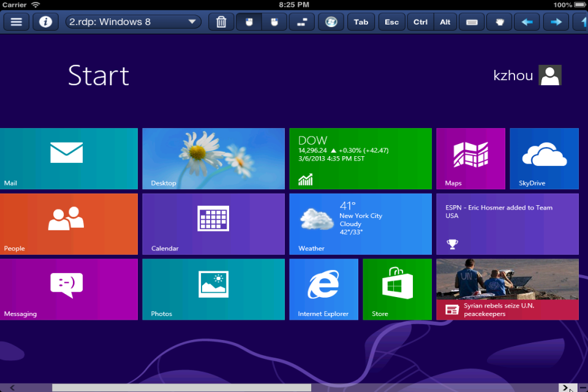This screenshot has width=588, height=392.
Task: Click the Start heading text
Action: click(99, 75)
